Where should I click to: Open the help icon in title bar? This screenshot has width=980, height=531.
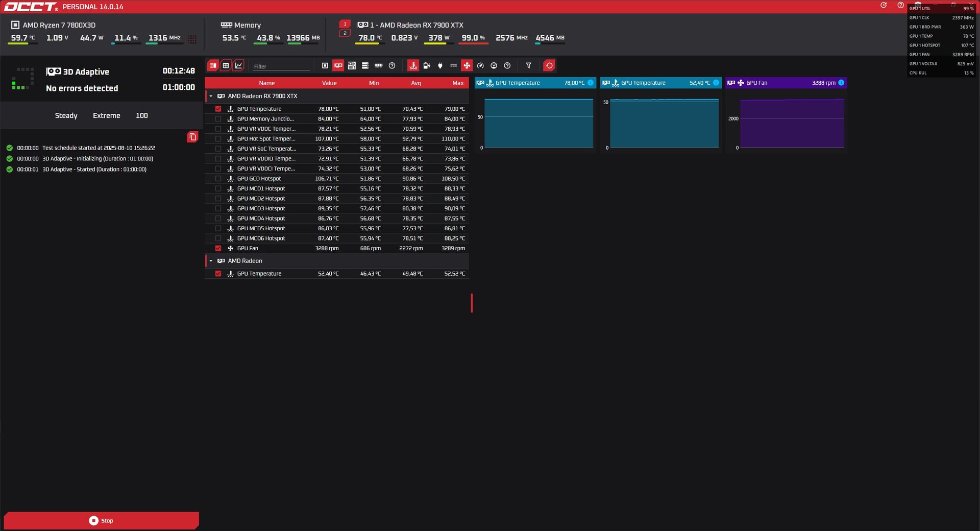click(x=900, y=5)
